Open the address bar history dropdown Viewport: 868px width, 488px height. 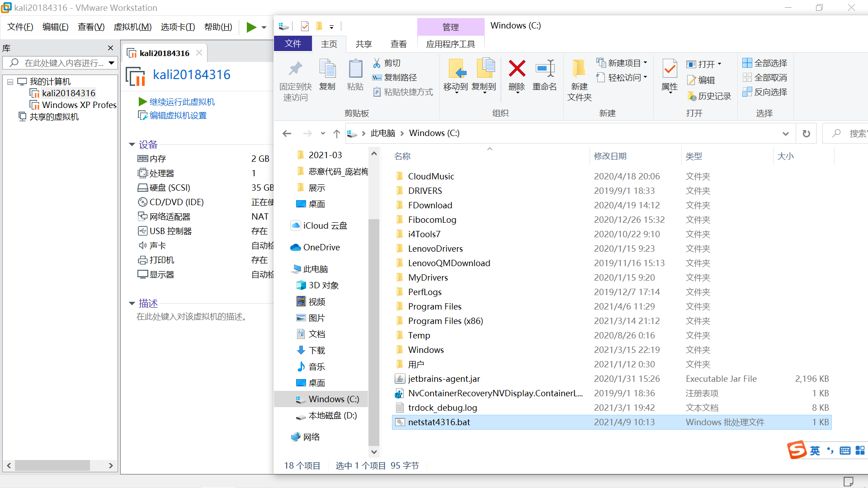coord(786,133)
